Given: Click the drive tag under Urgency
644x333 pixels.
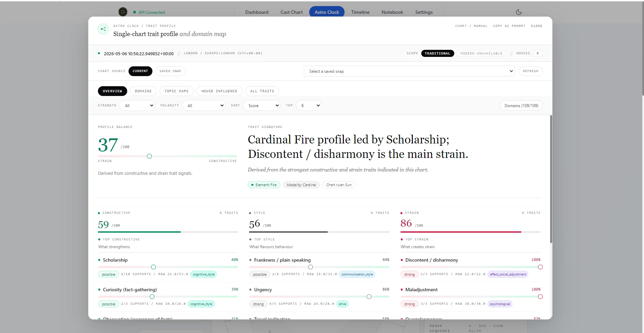Looking at the screenshot, I should [343, 304].
